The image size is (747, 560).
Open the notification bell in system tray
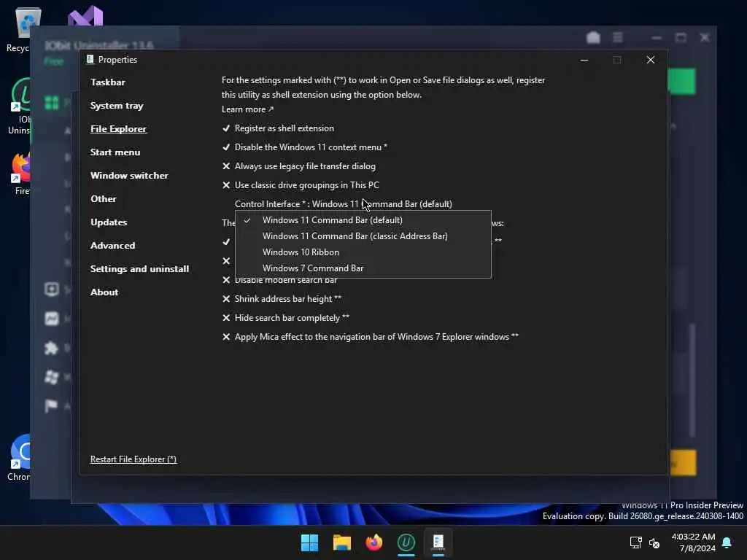[727, 542]
